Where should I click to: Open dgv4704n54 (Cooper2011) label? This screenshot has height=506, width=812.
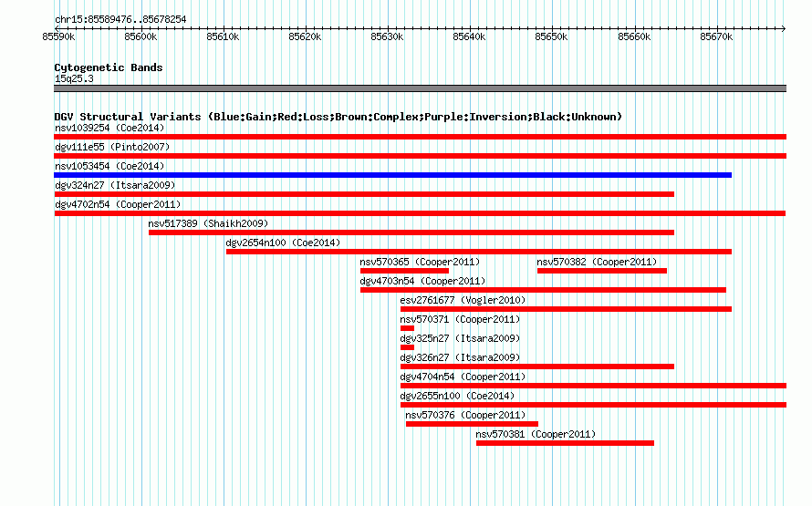tap(463, 377)
